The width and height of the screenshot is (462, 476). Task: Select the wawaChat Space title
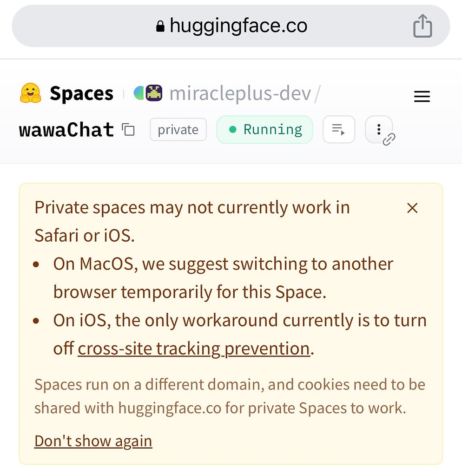tap(66, 130)
